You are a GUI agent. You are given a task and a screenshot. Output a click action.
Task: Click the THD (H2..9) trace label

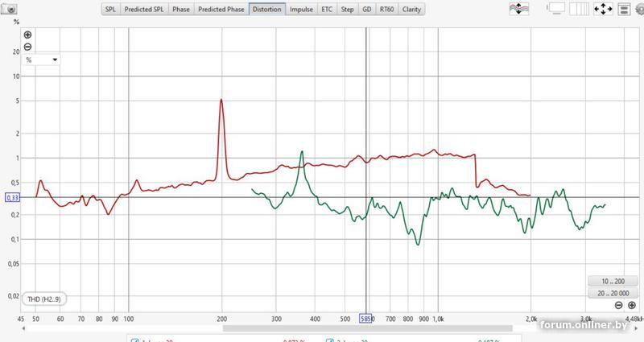click(x=44, y=299)
